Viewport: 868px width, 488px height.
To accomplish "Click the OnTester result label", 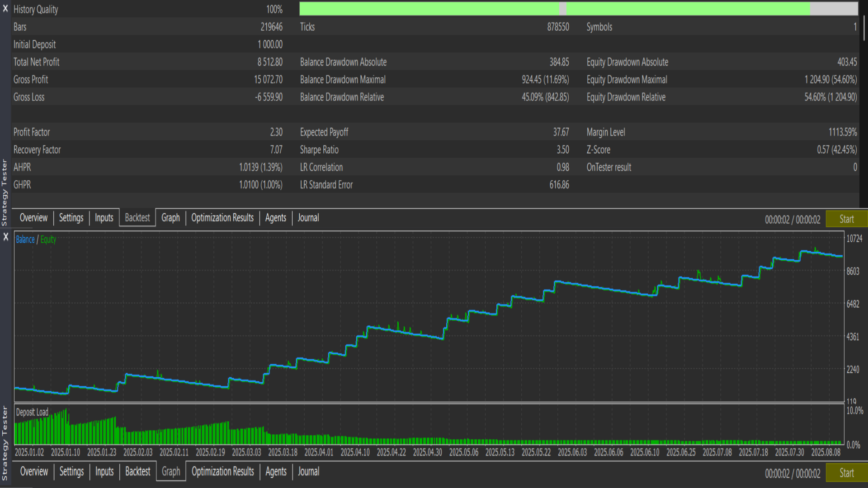I will pos(609,167).
